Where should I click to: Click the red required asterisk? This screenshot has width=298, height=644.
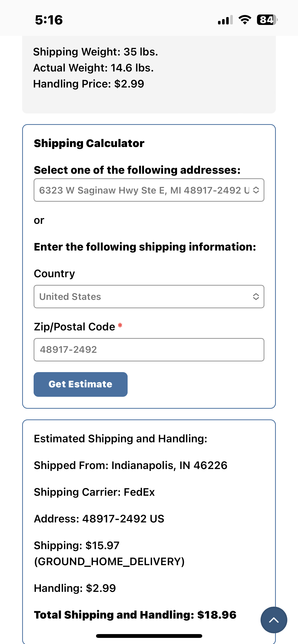pos(120,326)
